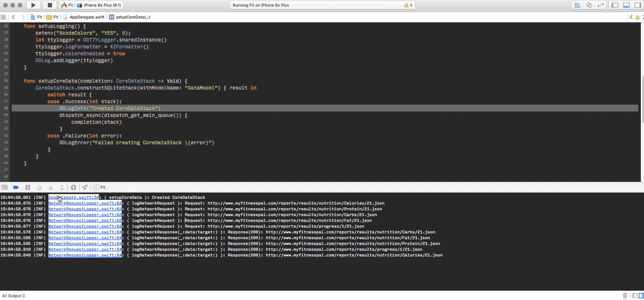Open the iPhone 6s Plus device selector
Viewport: 644px width, 300px height.
coord(101,5)
